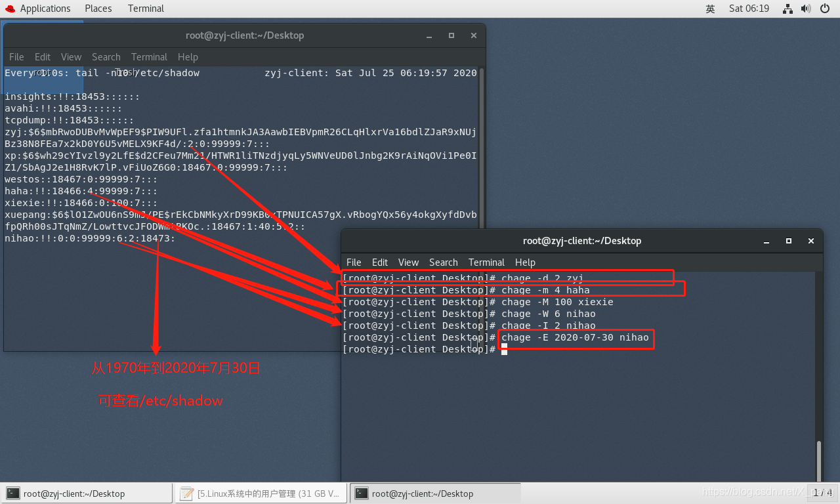Open Help menu in the front terminal window
The image size is (840, 504).
[x=525, y=262]
